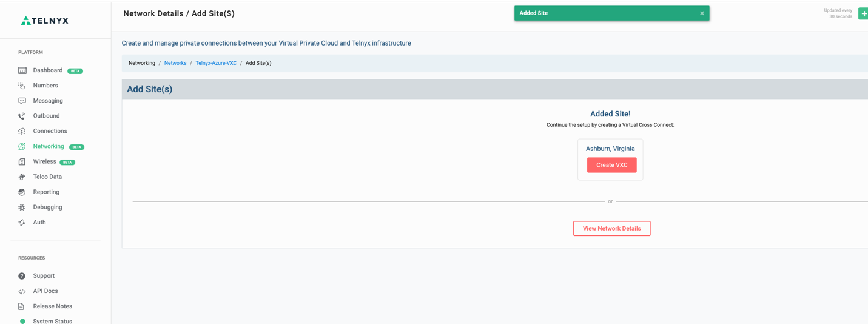This screenshot has width=868, height=324.
Task: Click the Wireless BETA badge
Action: 67,162
